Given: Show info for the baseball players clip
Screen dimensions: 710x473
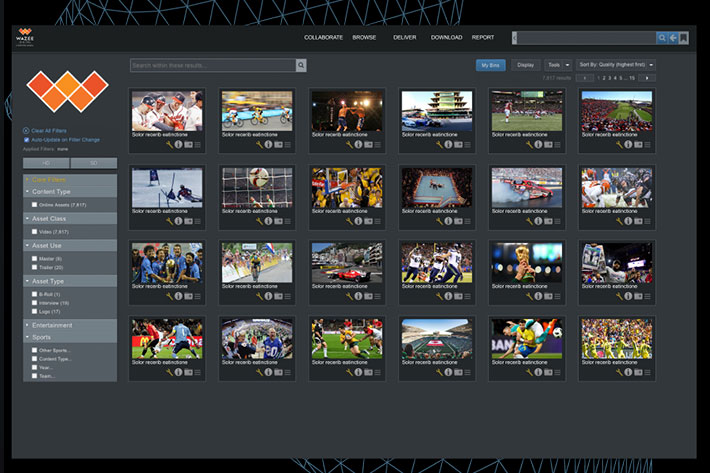Looking at the screenshot, I should pos(178,144).
